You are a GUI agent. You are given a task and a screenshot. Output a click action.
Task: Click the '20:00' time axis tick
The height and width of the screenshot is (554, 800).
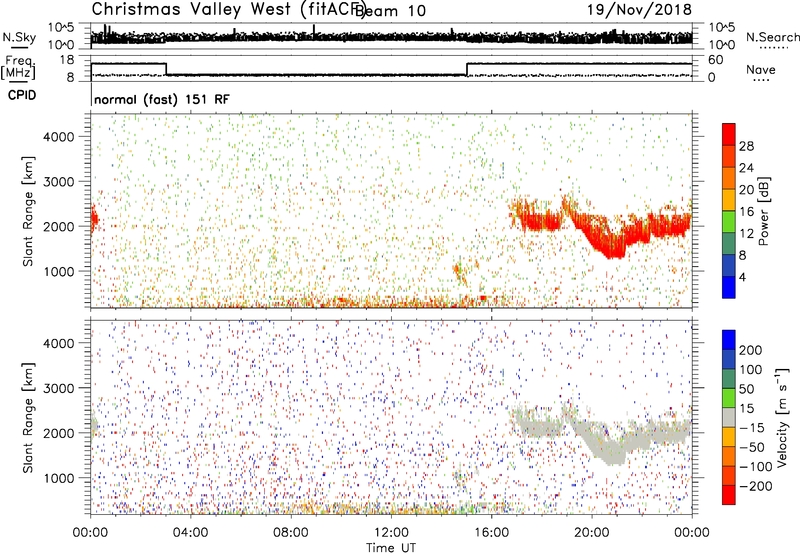[592, 533]
